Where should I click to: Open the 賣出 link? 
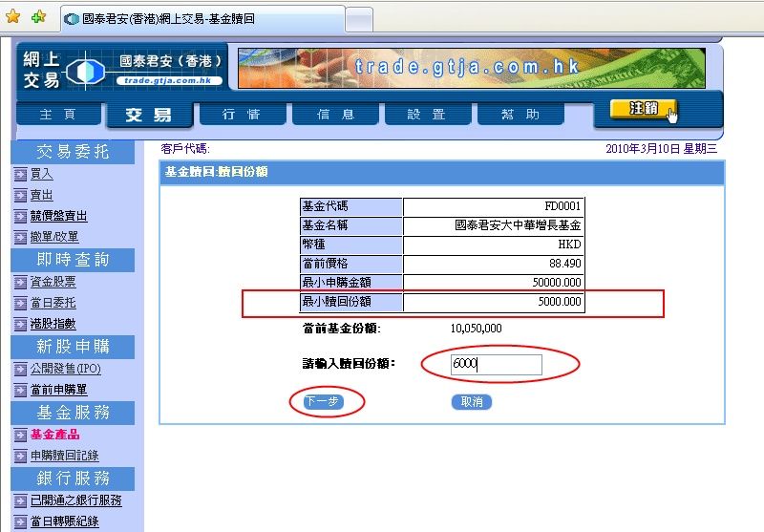41,196
